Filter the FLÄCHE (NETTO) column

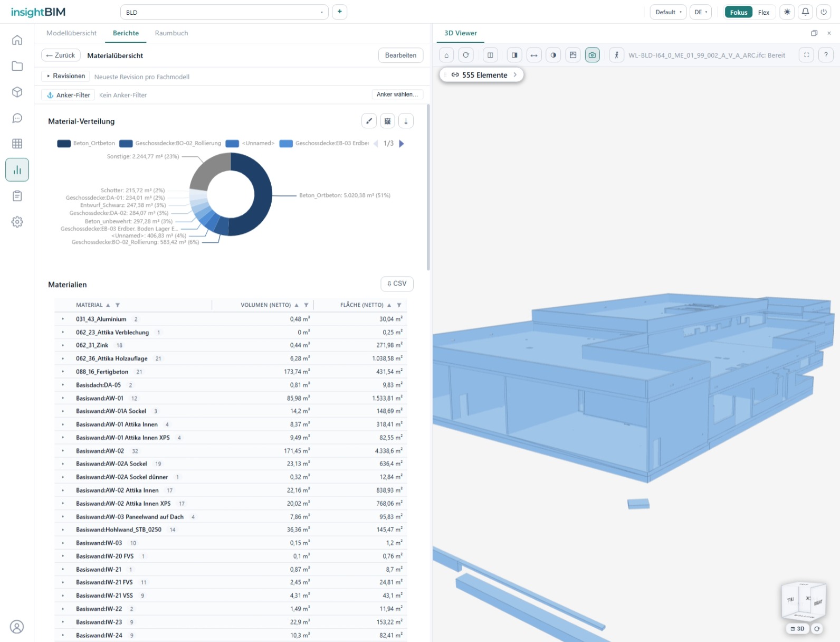click(399, 305)
